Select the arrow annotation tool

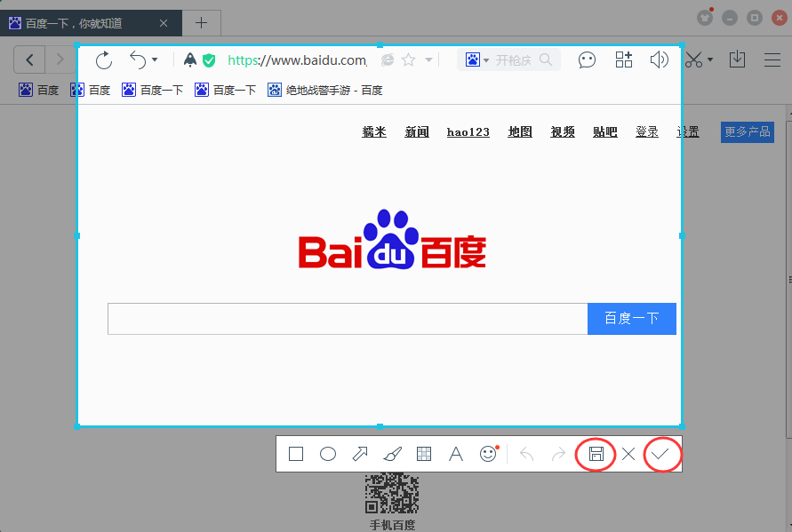coord(360,454)
